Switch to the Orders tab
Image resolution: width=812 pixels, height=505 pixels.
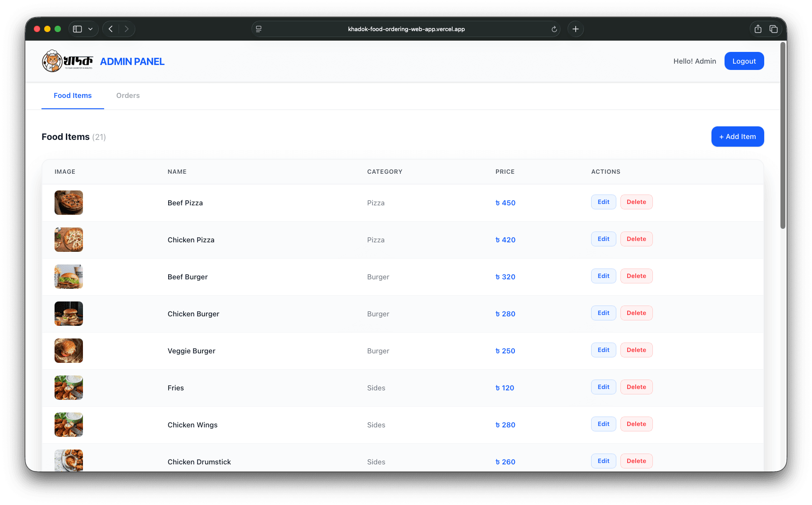(128, 96)
